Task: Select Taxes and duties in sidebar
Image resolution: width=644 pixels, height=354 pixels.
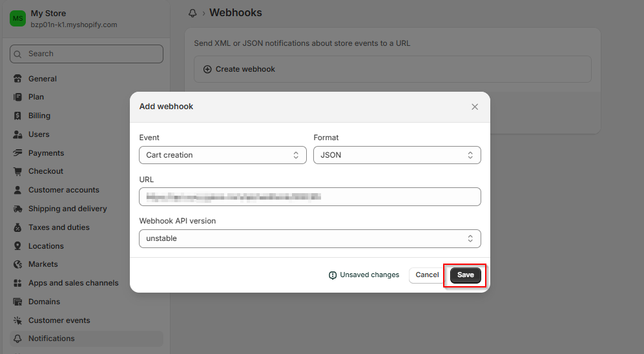Action: (x=59, y=227)
